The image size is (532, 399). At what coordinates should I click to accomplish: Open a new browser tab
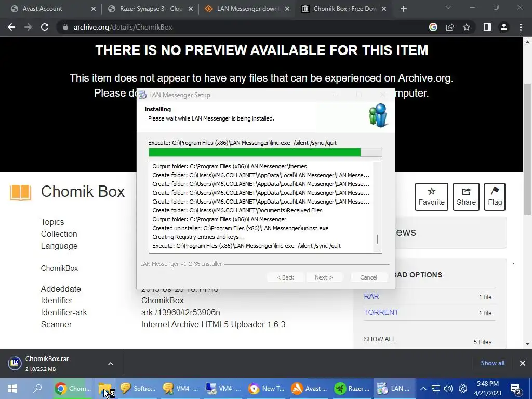(403, 9)
